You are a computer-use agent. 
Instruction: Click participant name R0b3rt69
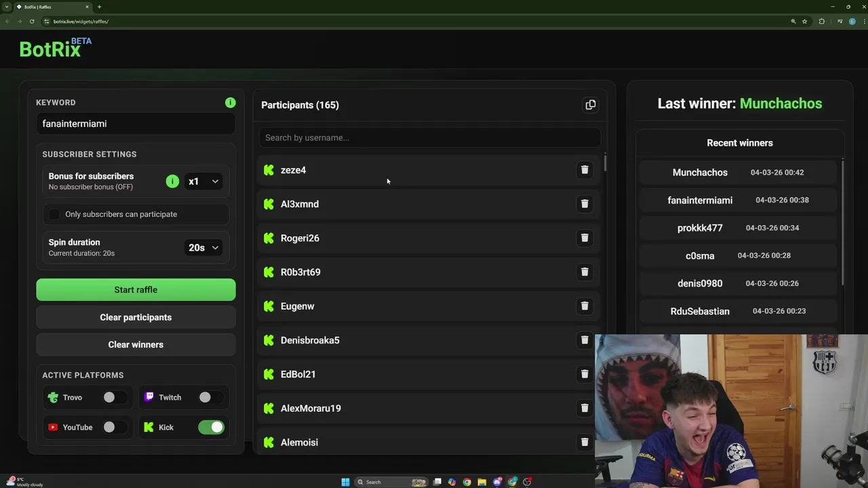point(300,272)
